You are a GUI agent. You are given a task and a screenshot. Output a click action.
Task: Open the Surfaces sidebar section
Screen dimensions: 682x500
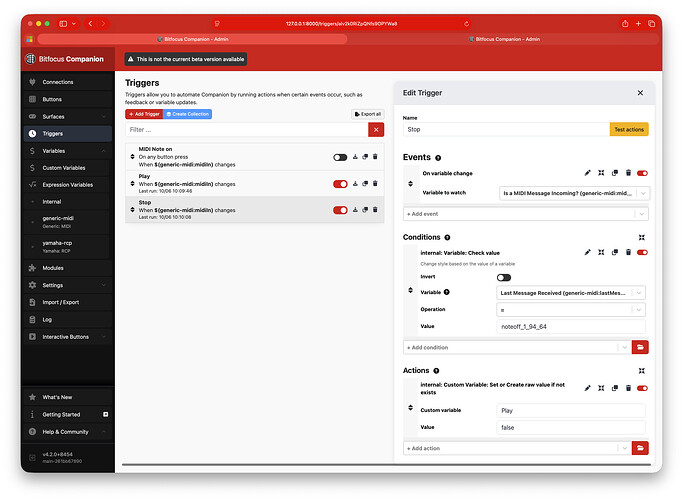point(52,116)
